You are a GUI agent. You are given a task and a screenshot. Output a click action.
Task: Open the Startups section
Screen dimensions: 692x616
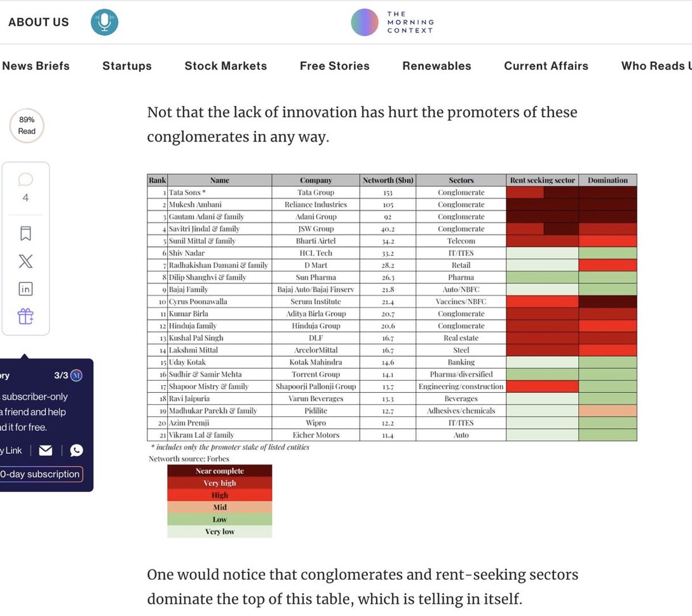coord(127,65)
